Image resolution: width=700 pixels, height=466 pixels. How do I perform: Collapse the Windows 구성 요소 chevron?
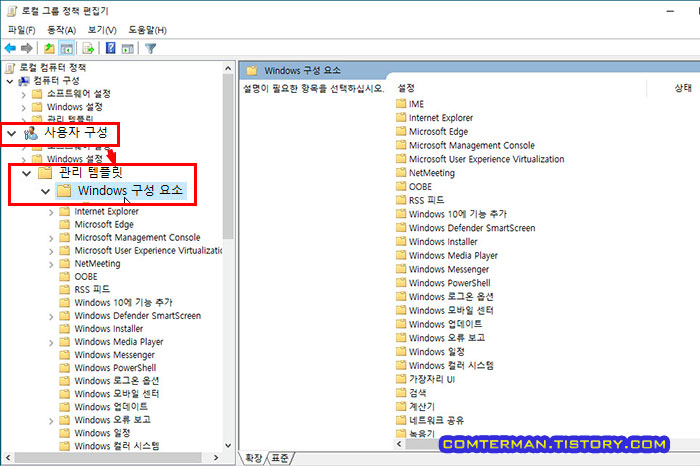[45, 191]
